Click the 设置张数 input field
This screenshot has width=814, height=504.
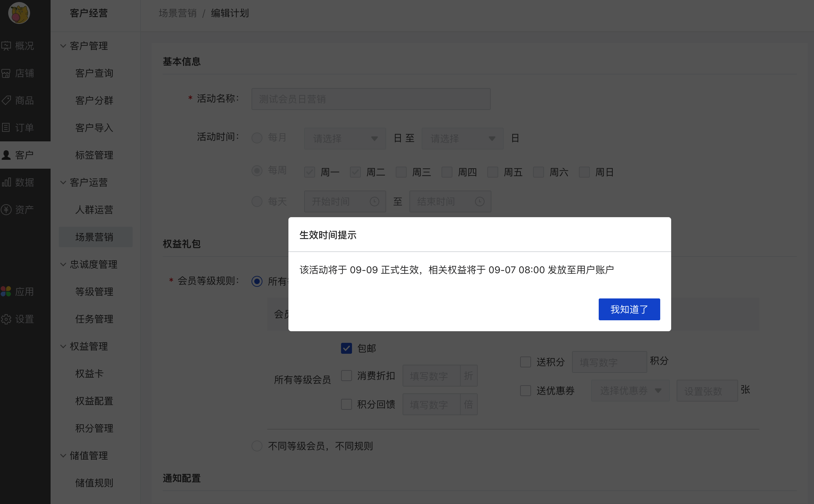point(707,391)
